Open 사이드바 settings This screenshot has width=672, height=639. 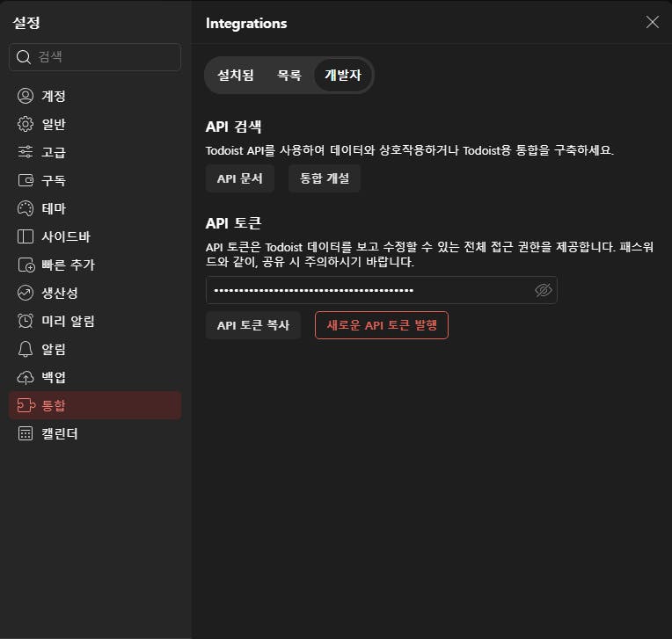(x=95, y=236)
